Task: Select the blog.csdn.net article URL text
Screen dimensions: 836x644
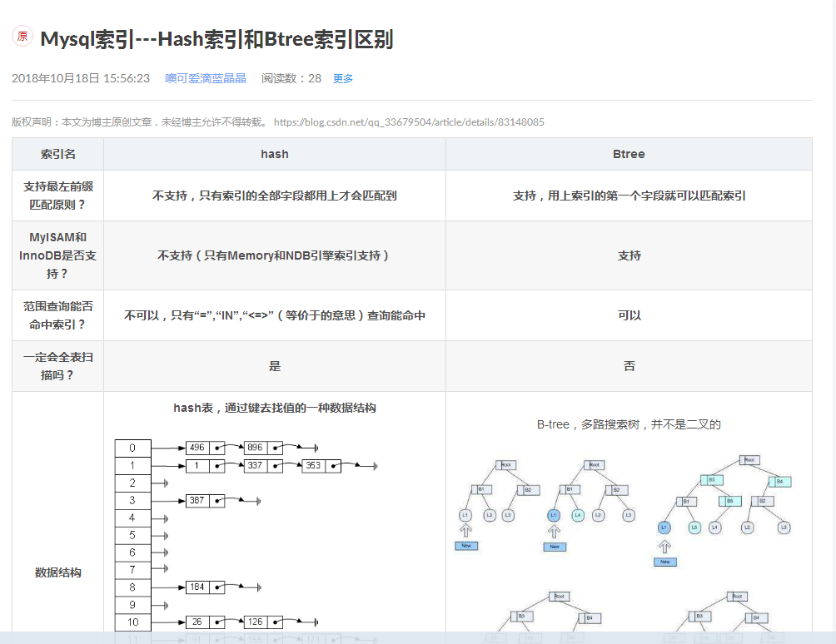Action: (409, 122)
